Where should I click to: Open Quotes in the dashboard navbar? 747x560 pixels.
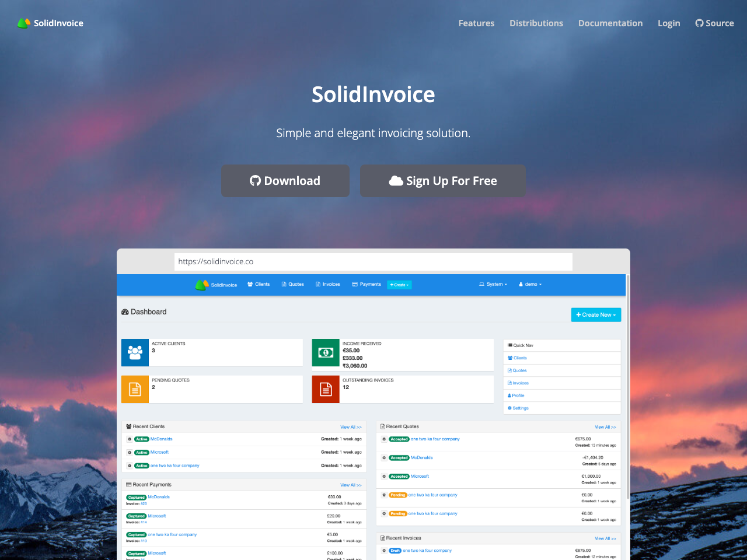pyautogui.click(x=293, y=285)
